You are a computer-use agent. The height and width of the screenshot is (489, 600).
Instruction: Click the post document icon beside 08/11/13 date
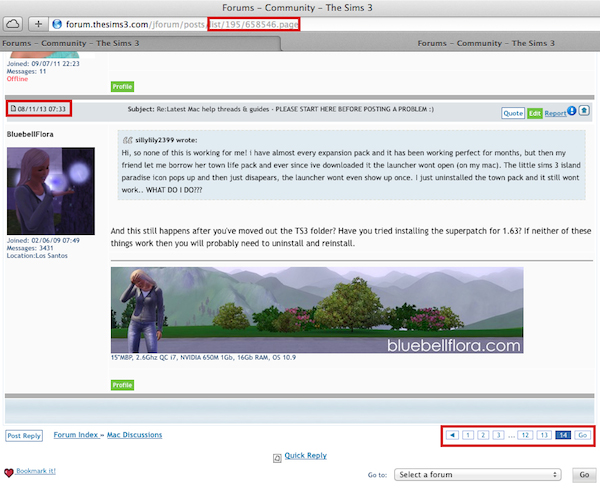click(13, 109)
